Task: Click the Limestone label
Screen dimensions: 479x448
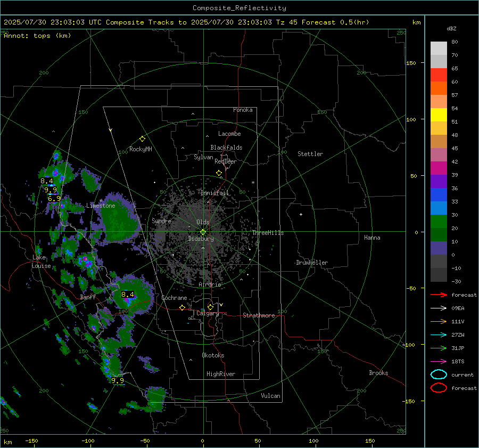Action: click(101, 206)
